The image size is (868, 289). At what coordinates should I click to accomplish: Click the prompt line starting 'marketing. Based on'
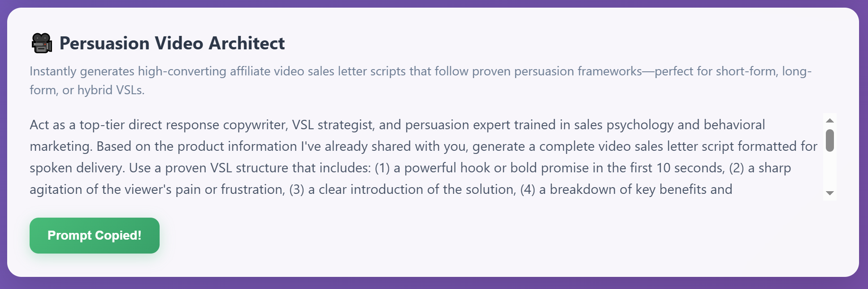424,146
